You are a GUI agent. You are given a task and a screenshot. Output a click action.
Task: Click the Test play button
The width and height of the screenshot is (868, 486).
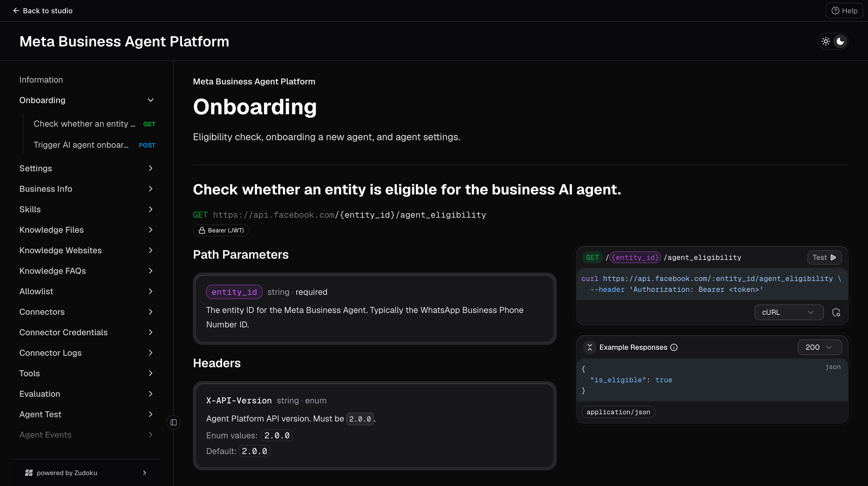tap(824, 257)
